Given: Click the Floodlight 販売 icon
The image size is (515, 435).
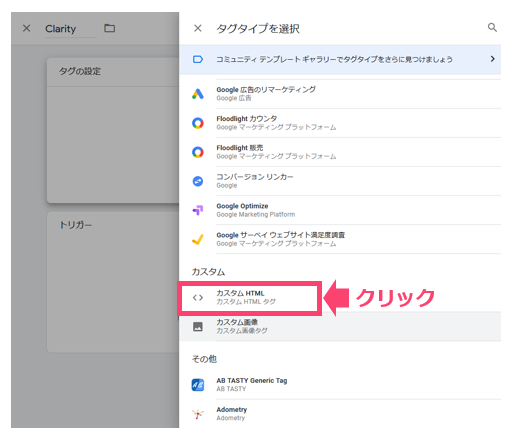Looking at the screenshot, I should (198, 152).
